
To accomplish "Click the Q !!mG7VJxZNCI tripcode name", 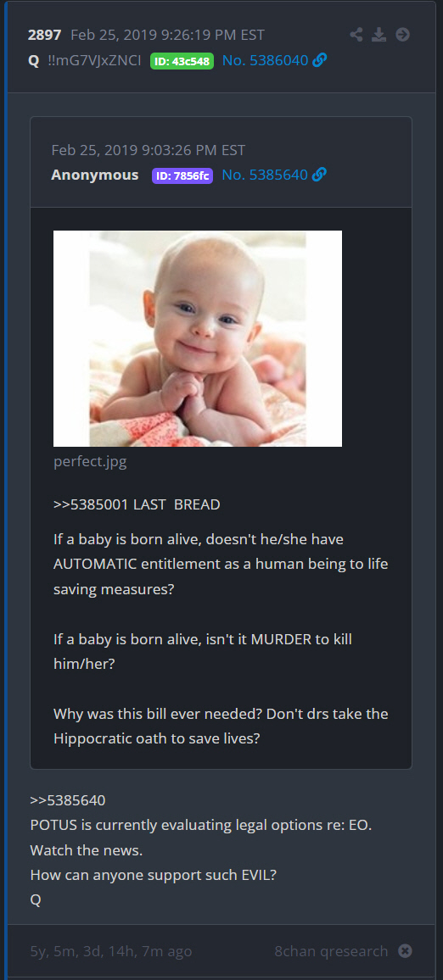I will [x=85, y=61].
